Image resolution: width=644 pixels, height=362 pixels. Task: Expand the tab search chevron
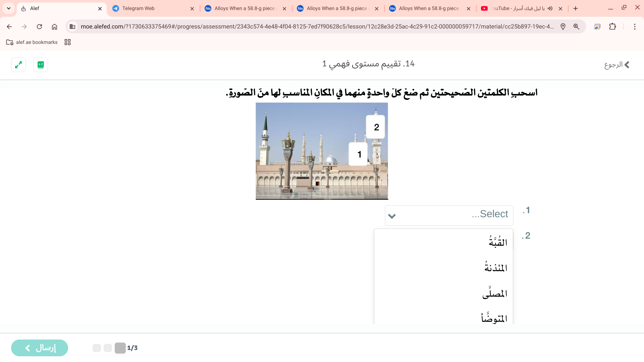click(x=8, y=8)
